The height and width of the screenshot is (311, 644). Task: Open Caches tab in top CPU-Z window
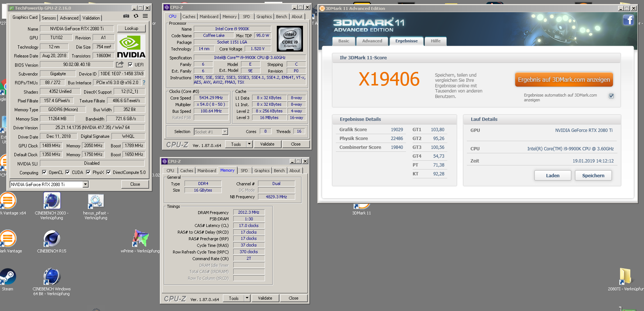189,17
